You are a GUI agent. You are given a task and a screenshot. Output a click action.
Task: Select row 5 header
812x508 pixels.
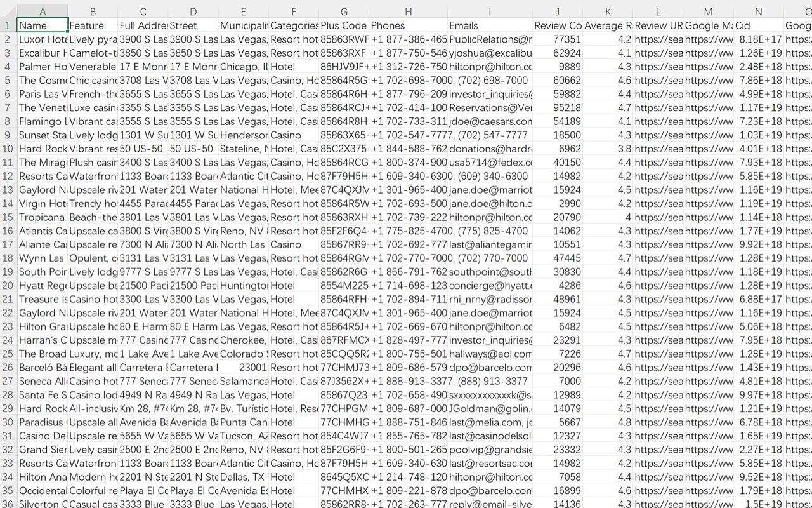(8, 80)
